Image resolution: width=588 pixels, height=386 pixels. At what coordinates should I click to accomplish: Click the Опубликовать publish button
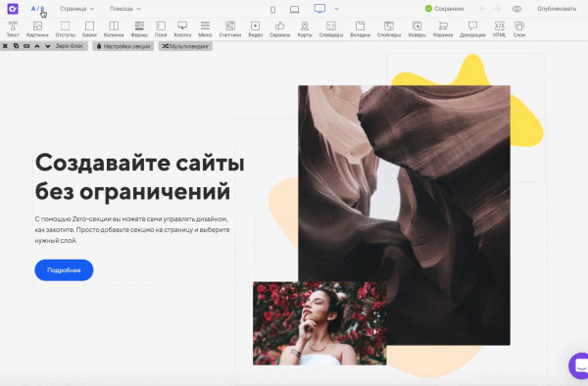tap(557, 9)
